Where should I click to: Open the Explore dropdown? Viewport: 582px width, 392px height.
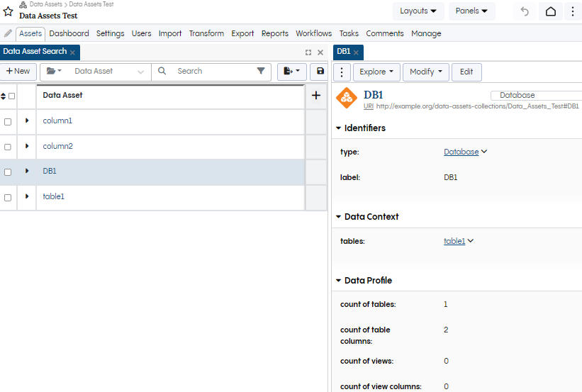[376, 72]
